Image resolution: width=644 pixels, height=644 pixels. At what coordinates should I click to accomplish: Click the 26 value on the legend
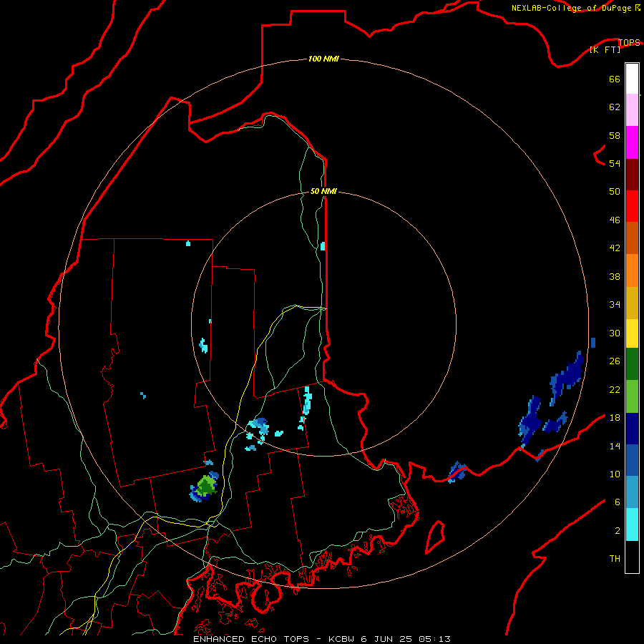click(x=615, y=361)
